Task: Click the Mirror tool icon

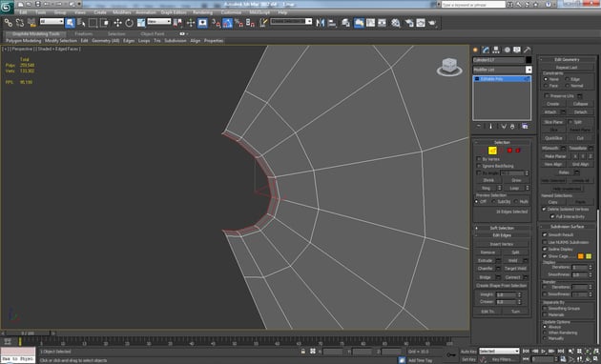Action: [320, 23]
